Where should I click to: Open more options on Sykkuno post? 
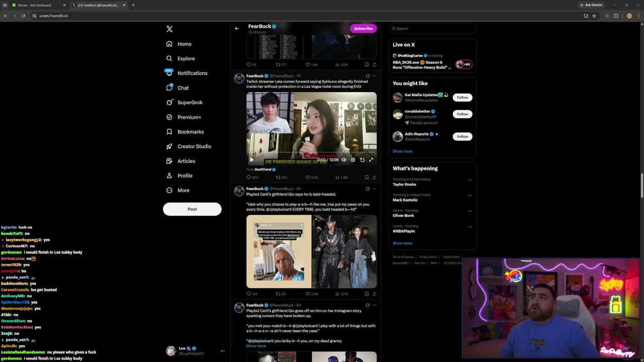(374, 76)
